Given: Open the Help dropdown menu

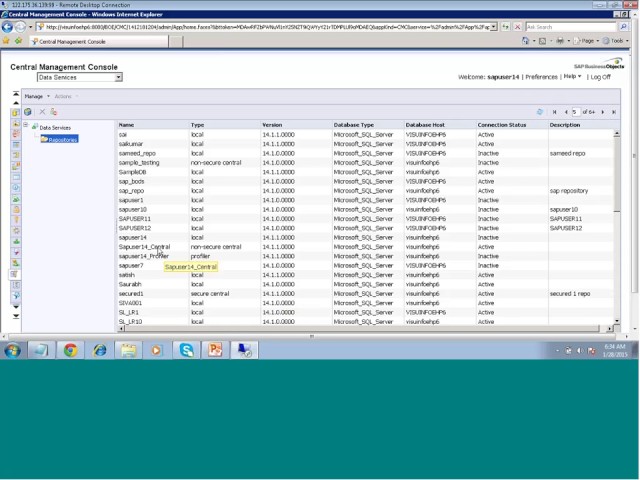Looking at the screenshot, I should tap(572, 77).
